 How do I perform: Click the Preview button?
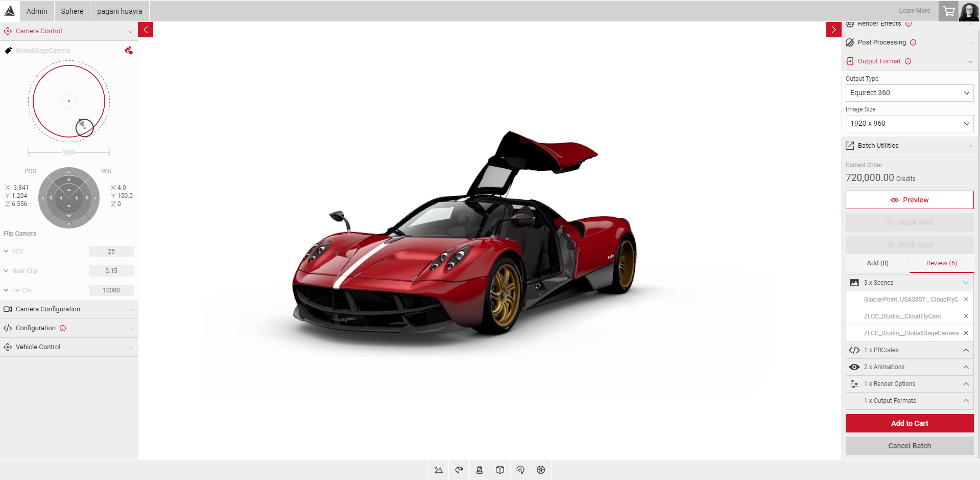click(910, 200)
